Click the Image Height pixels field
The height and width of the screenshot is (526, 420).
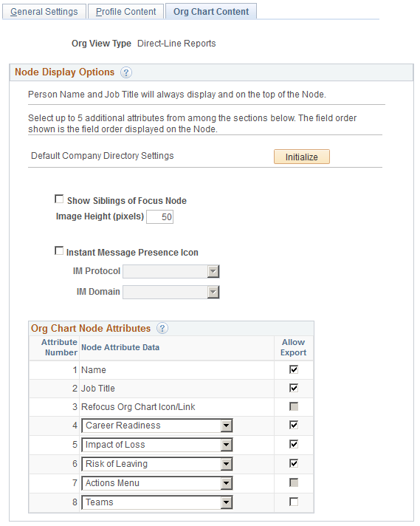point(160,216)
